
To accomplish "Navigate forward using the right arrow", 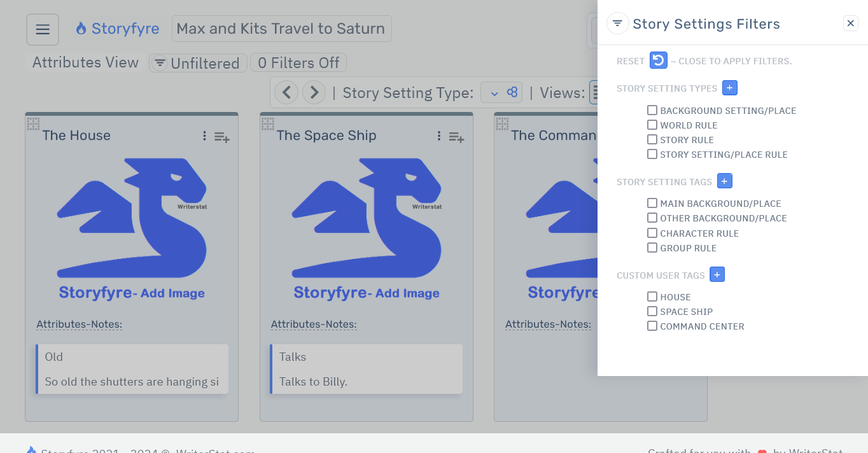I will click(314, 92).
